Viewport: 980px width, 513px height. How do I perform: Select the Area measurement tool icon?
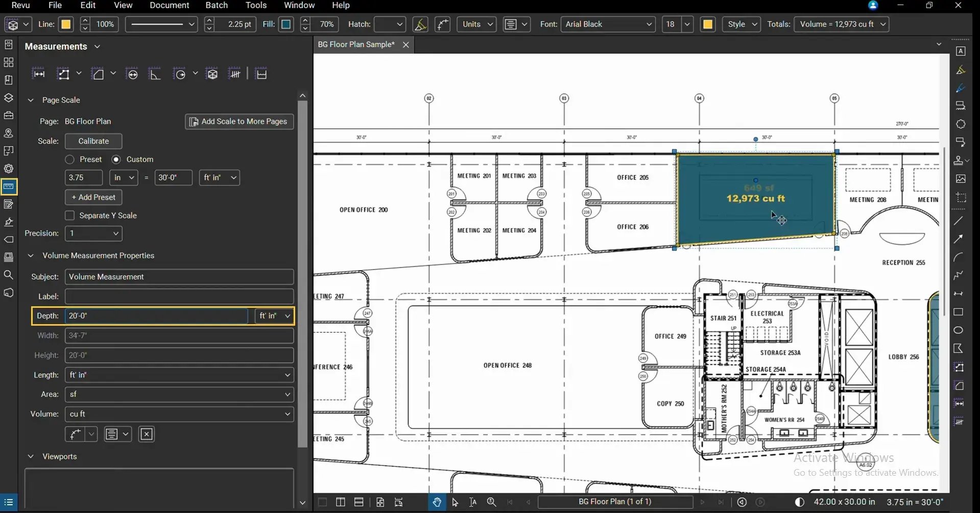[98, 74]
